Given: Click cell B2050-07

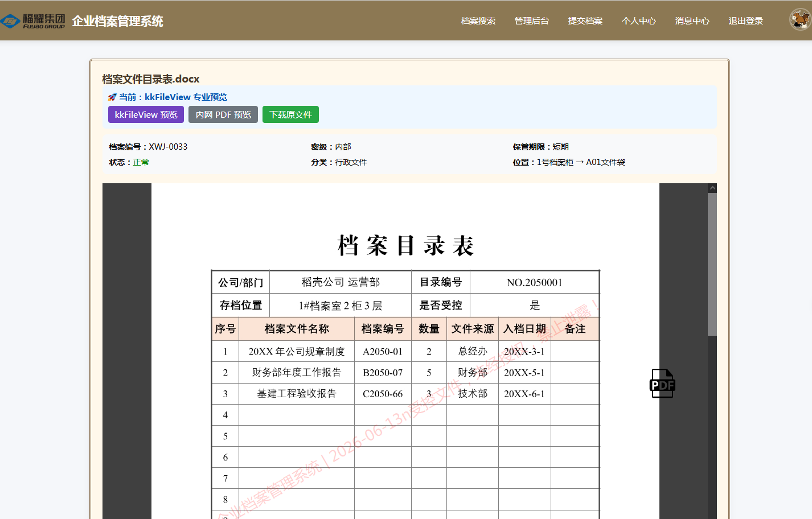Looking at the screenshot, I should [383, 373].
